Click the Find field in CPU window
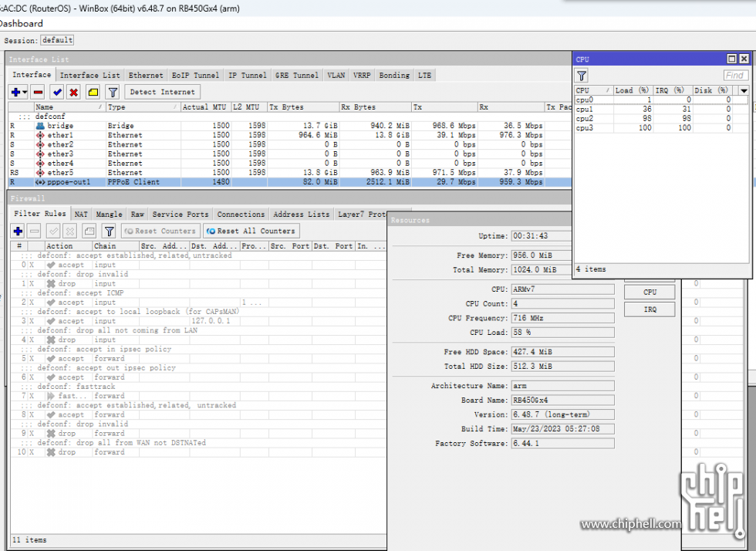The width and height of the screenshot is (756, 551). pyautogui.click(x=736, y=76)
